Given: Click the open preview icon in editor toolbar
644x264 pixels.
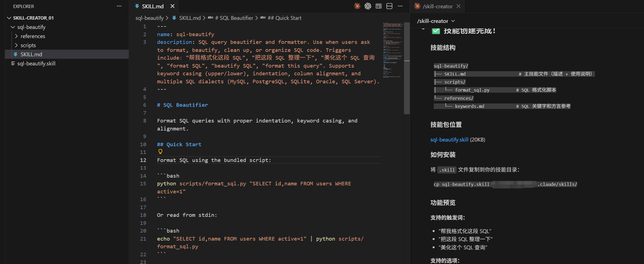Looking at the screenshot, I should [379, 6].
